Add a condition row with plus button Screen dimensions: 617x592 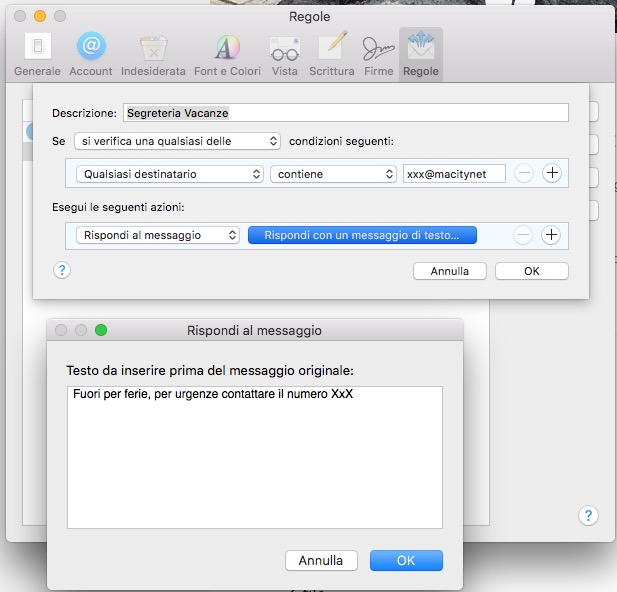point(552,173)
